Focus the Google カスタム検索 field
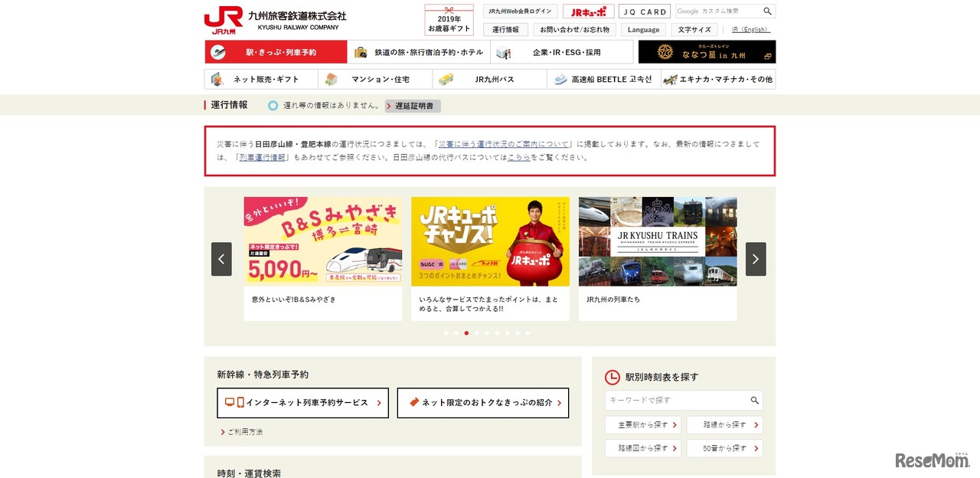Image resolution: width=980 pixels, height=478 pixels. 718,11
